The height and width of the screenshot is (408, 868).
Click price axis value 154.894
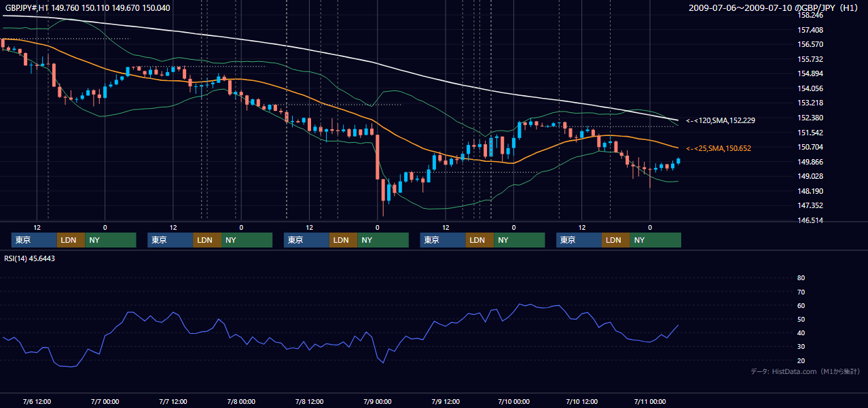click(812, 73)
